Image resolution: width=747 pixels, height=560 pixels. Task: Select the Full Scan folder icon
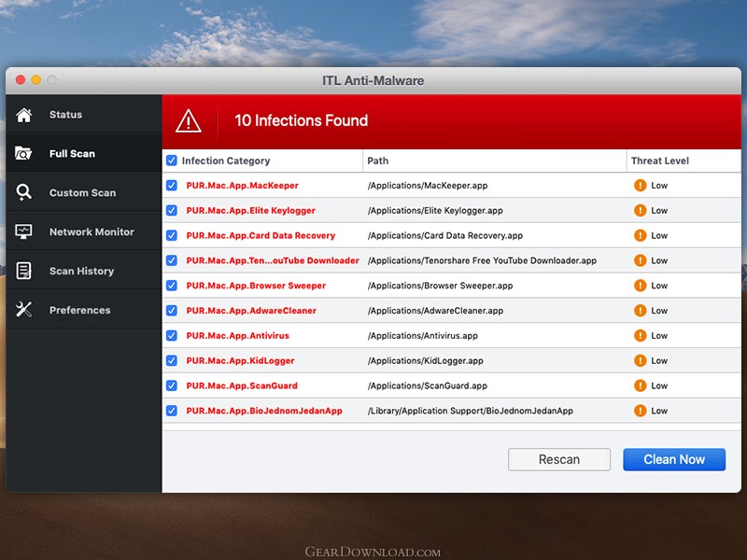point(23,153)
